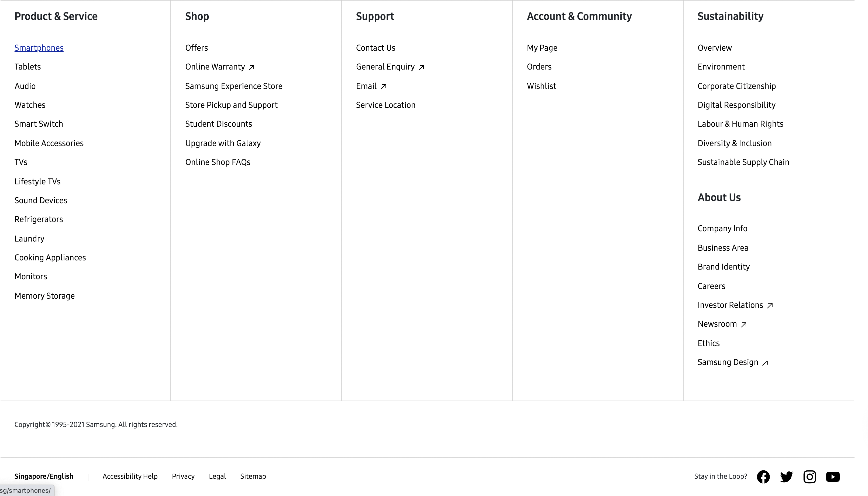Open Samsung's YouTube channel icon
Image resolution: width=868 pixels, height=496 pixels.
(x=833, y=477)
